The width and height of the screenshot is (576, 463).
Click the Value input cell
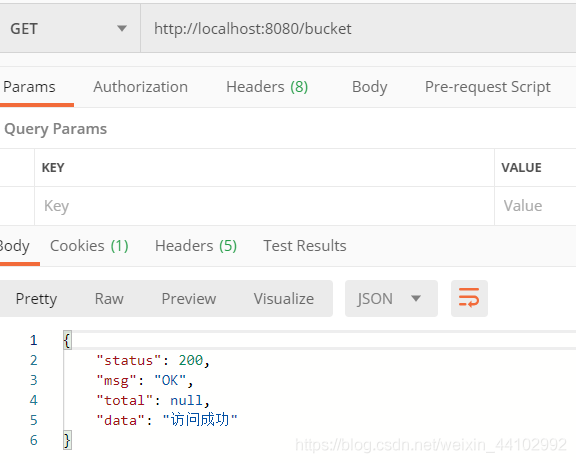tap(535, 206)
